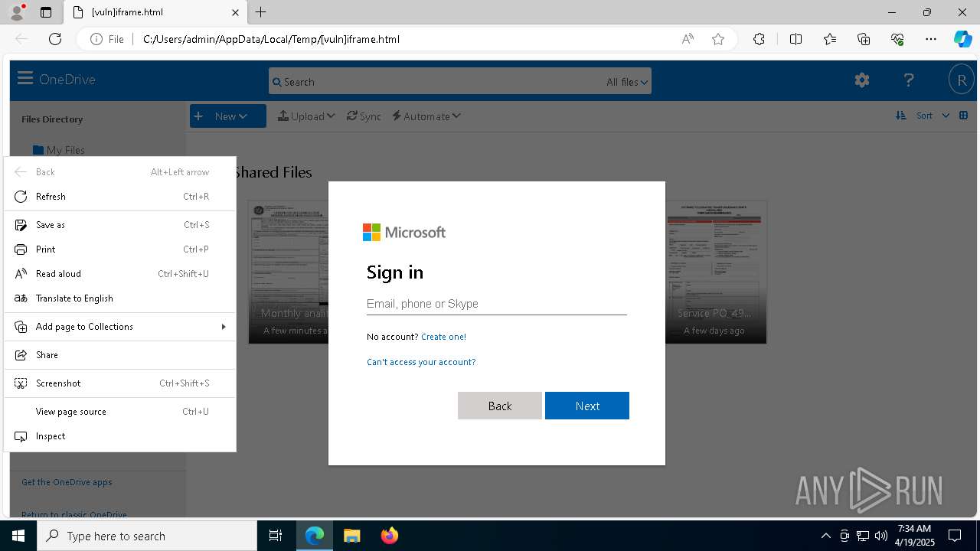
Task: Open the OneDrive help question mark
Action: (x=909, y=80)
